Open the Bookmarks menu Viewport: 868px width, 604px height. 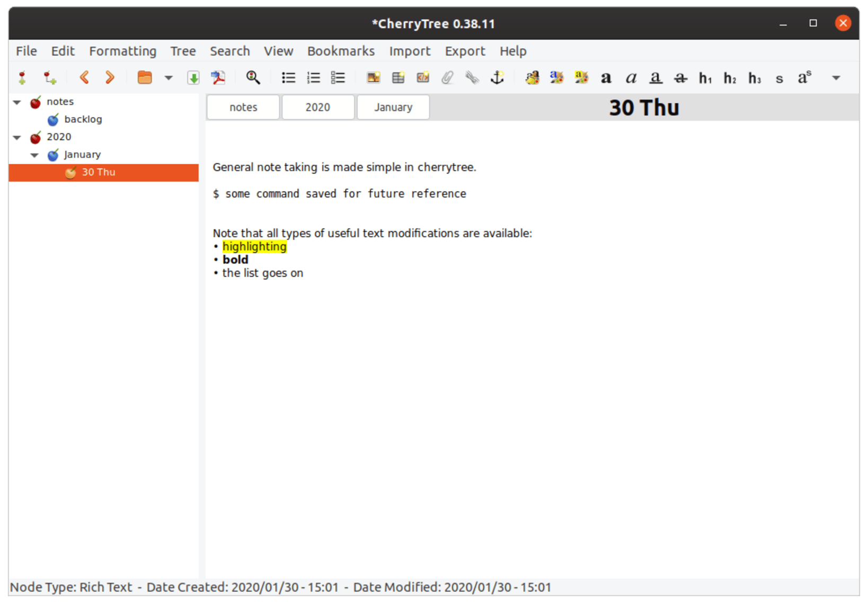point(341,51)
